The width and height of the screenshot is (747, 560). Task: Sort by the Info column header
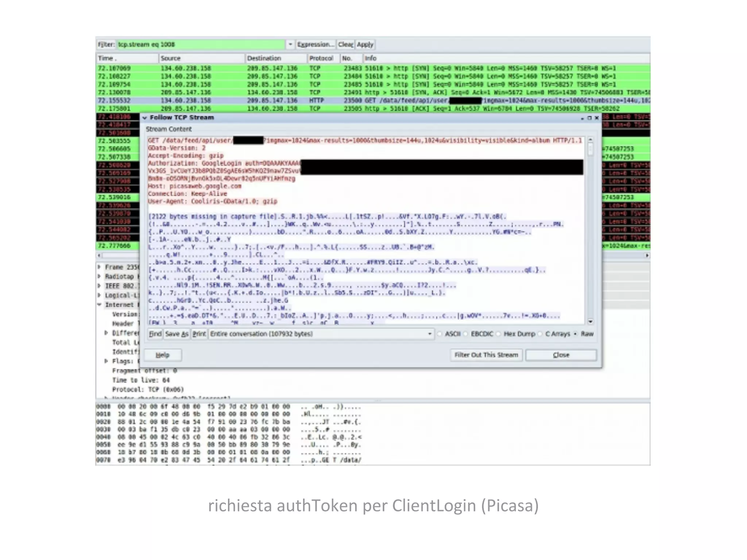506,58
